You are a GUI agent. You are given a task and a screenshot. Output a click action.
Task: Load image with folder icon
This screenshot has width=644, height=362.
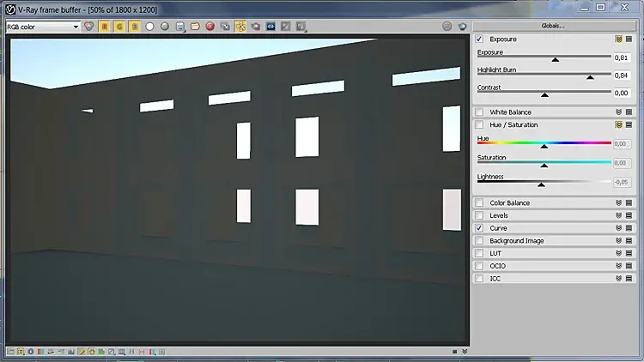(195, 27)
